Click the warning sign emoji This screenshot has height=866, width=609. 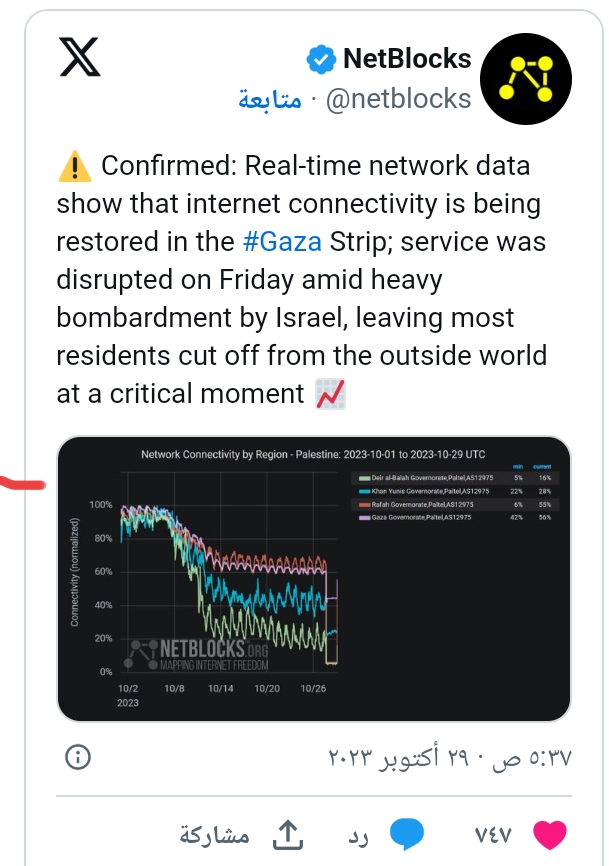click(73, 167)
